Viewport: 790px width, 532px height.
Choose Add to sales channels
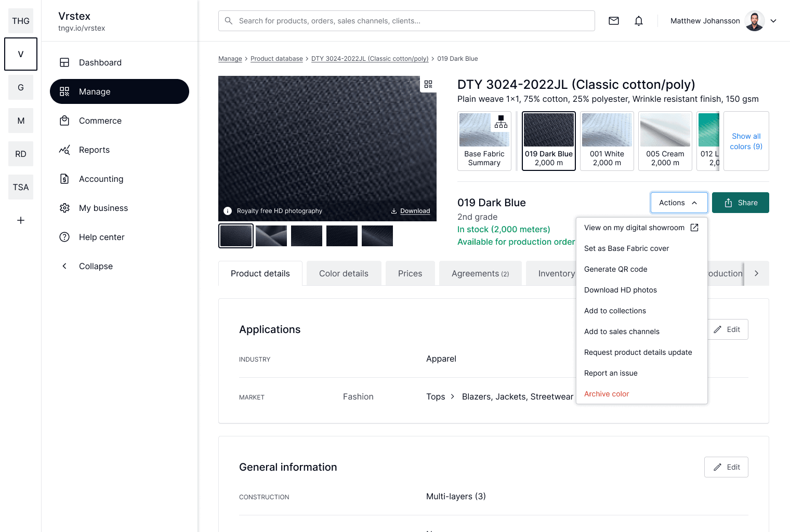(641, 331)
